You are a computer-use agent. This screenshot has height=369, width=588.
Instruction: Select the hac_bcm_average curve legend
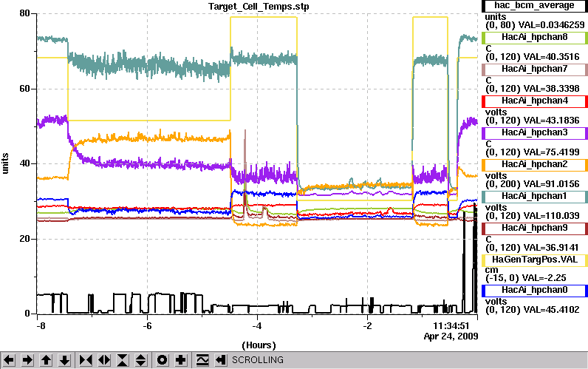(534, 6)
